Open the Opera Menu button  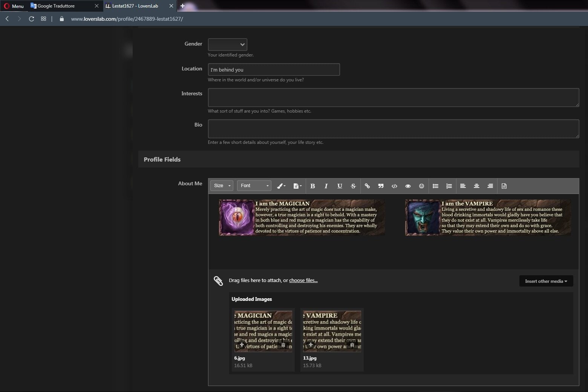pos(14,6)
